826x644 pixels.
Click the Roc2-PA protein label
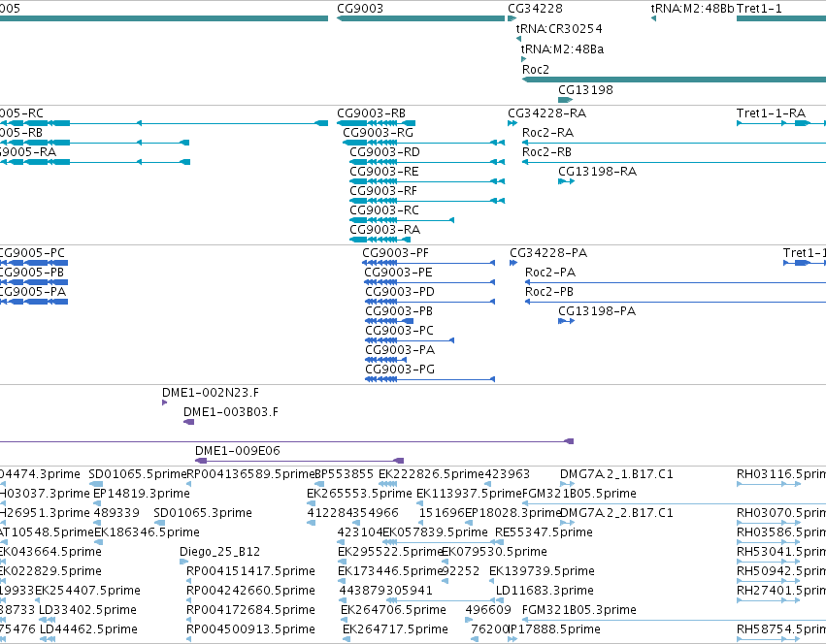550,273
